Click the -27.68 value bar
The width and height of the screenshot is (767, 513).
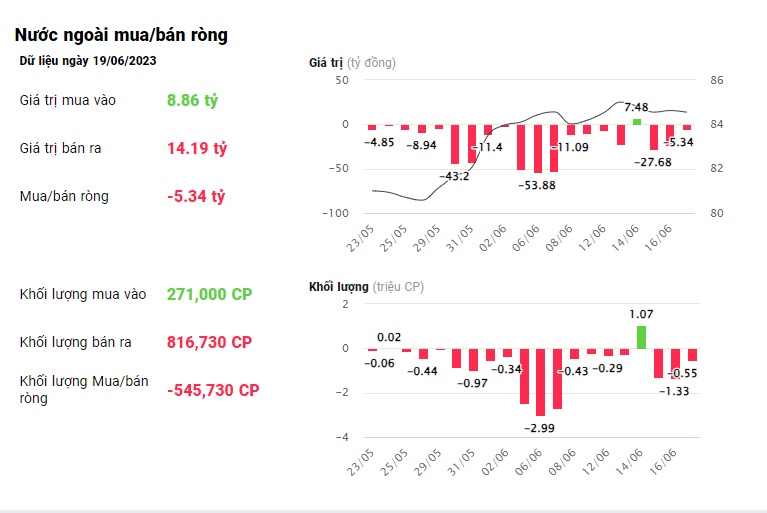(x=654, y=137)
